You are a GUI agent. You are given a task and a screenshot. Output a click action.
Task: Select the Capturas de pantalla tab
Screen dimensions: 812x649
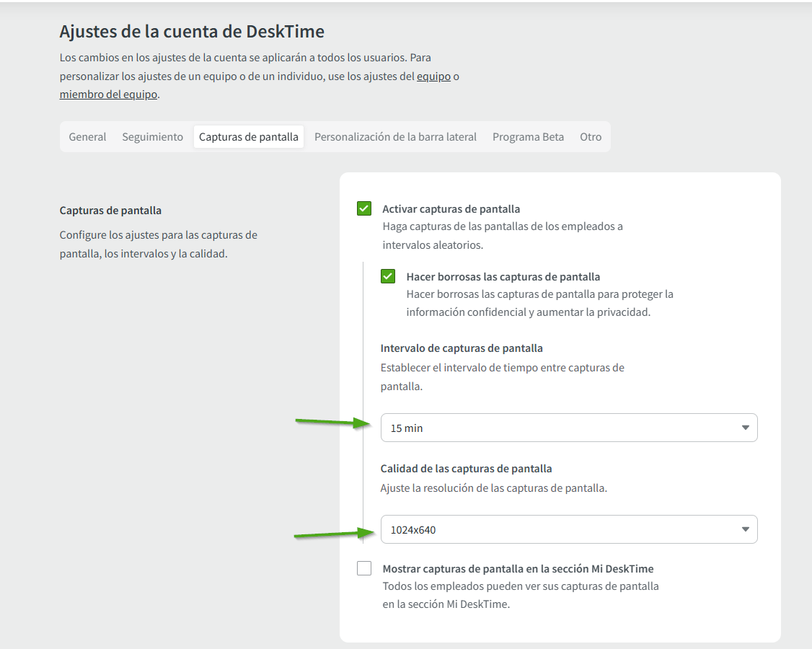pos(249,137)
